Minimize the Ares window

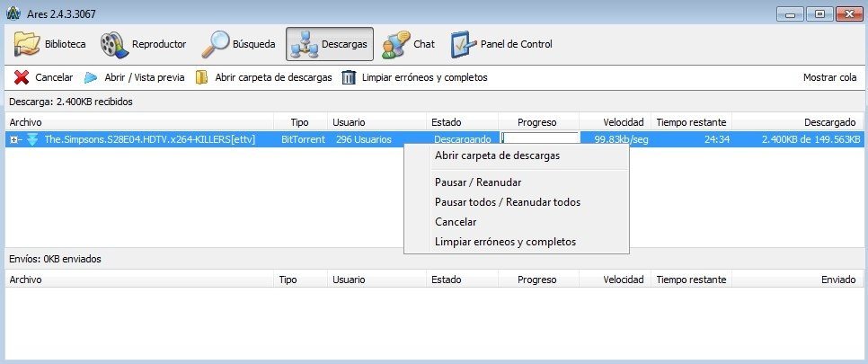tap(790, 14)
